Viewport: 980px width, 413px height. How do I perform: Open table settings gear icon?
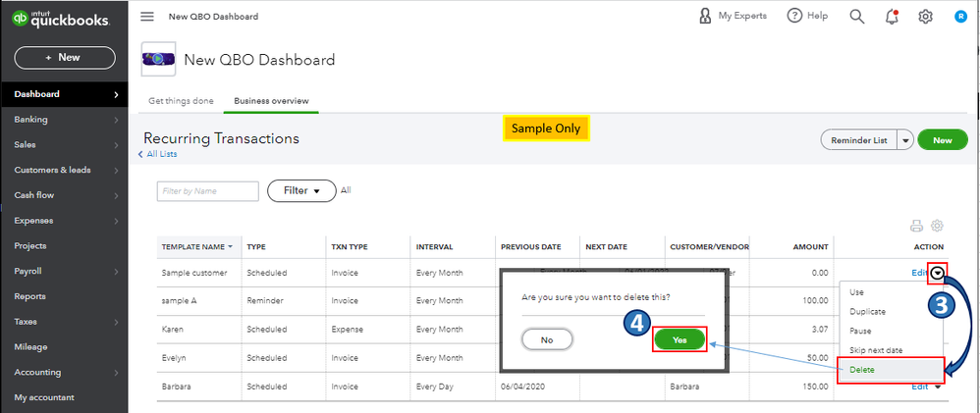tap(937, 226)
